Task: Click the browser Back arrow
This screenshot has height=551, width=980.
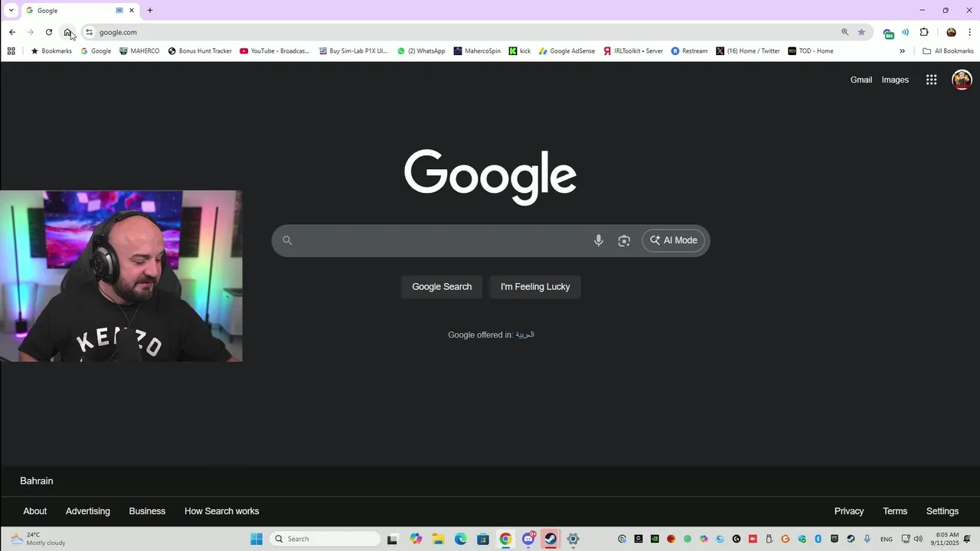Action: click(x=12, y=32)
